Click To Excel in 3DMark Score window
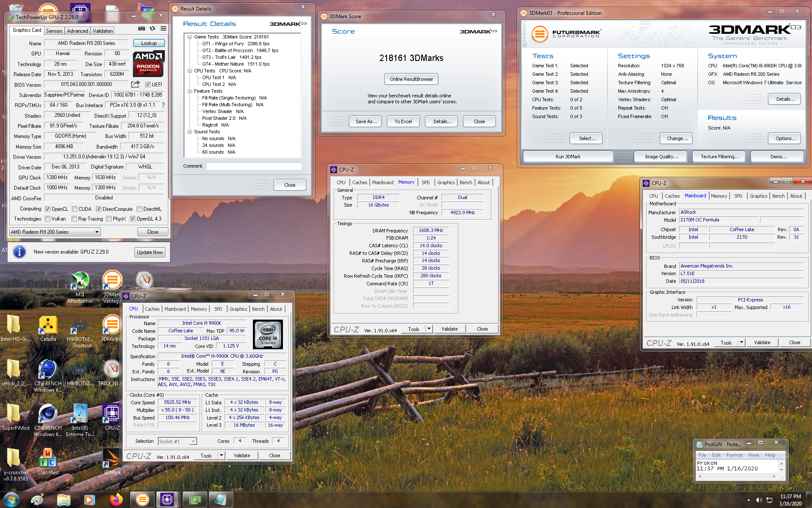This screenshot has height=508, width=812. click(403, 121)
